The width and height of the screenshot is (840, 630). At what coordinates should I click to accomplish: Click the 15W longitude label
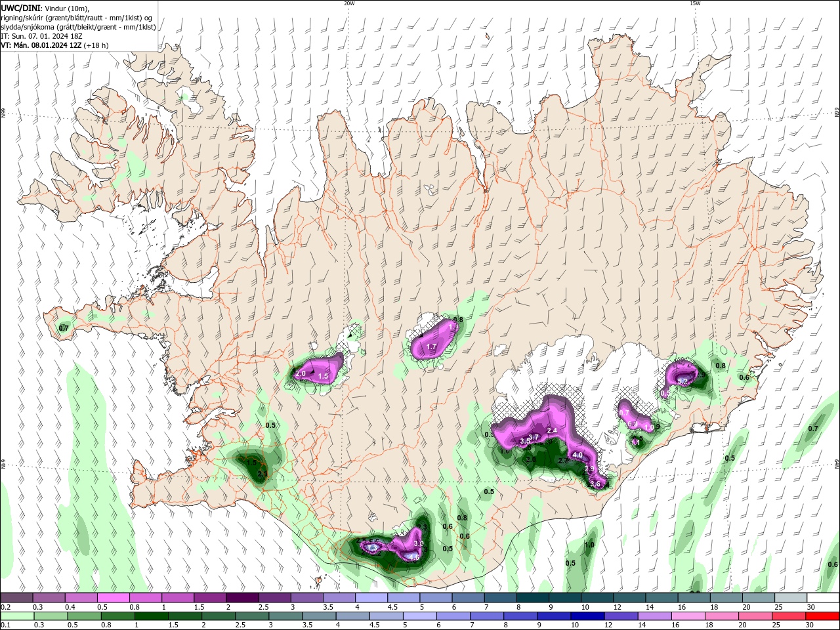point(695,3)
